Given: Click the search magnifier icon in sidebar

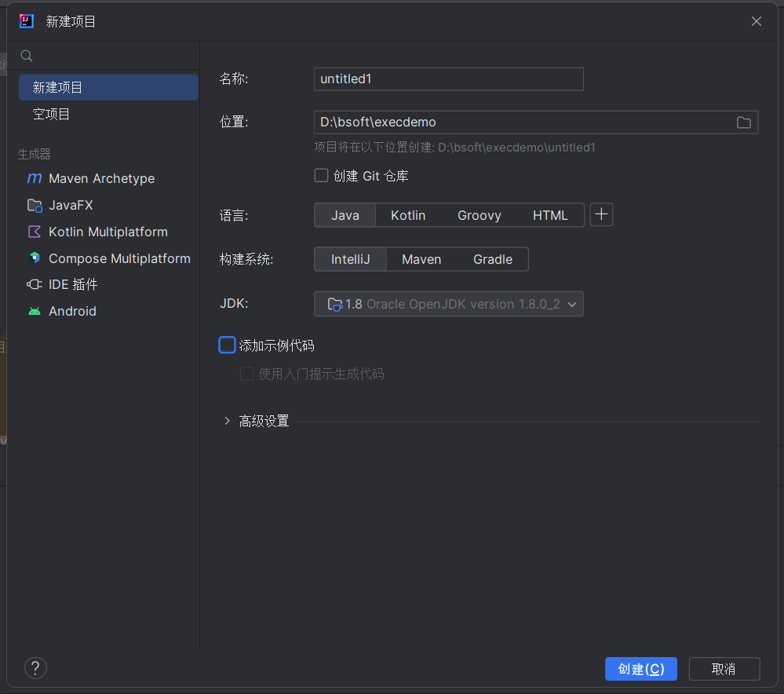Looking at the screenshot, I should 27,56.
